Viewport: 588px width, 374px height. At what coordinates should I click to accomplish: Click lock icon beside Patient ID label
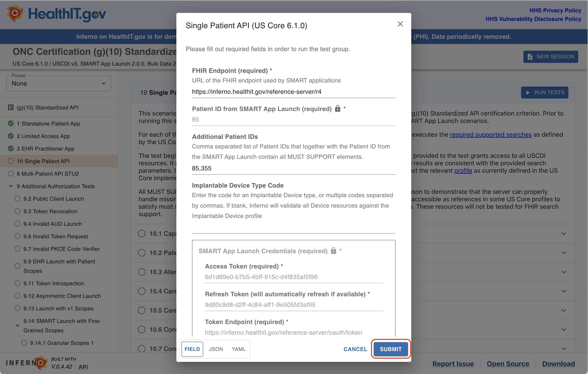(x=337, y=108)
